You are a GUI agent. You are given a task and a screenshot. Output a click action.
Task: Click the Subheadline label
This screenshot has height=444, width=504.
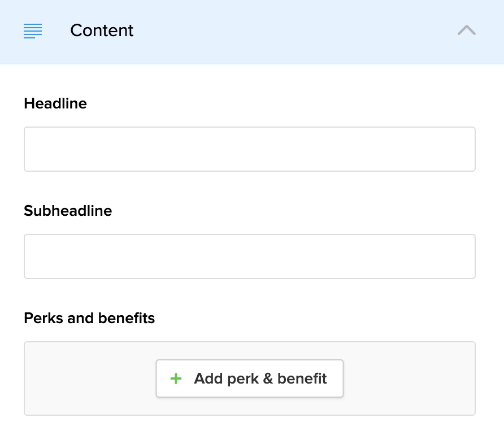[x=68, y=211]
